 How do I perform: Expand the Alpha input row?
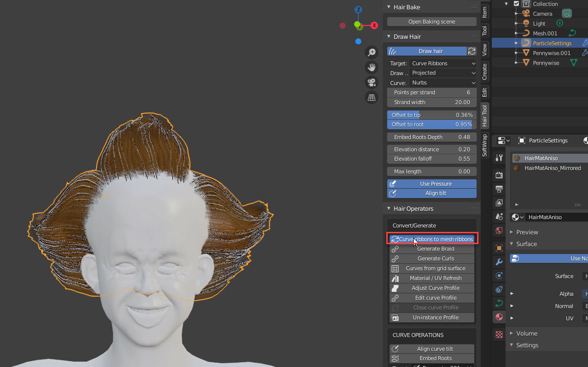[511, 293]
